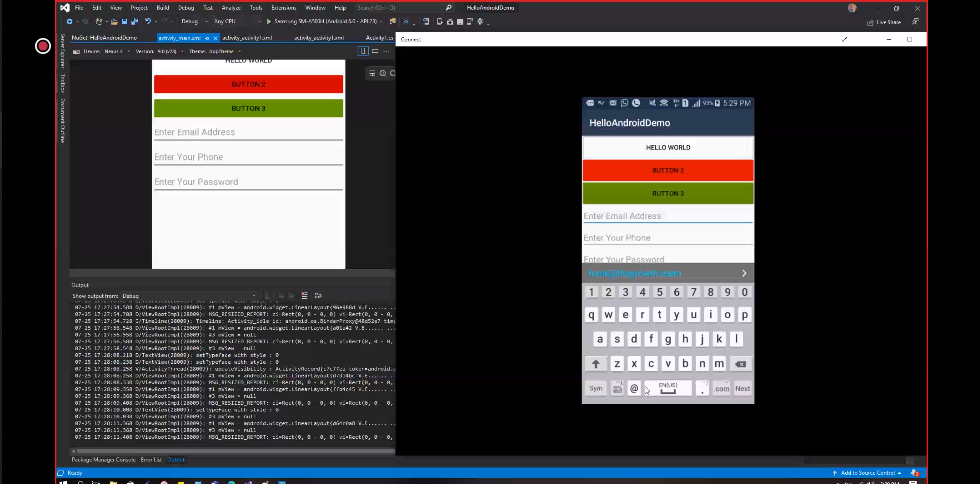
Task: Open the Package Manager Console tab
Action: (103, 460)
